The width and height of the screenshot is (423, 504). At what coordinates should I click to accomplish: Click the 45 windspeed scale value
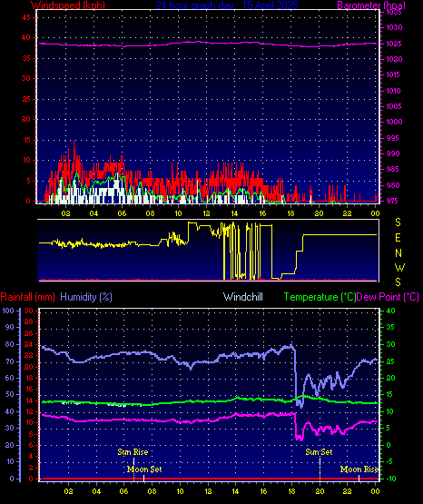(26, 17)
